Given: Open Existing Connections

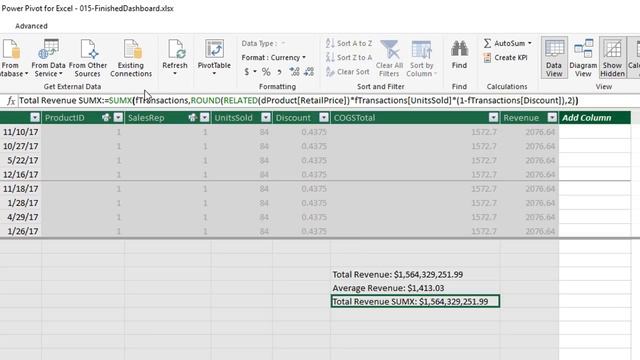Looking at the screenshot, I should pos(131,58).
